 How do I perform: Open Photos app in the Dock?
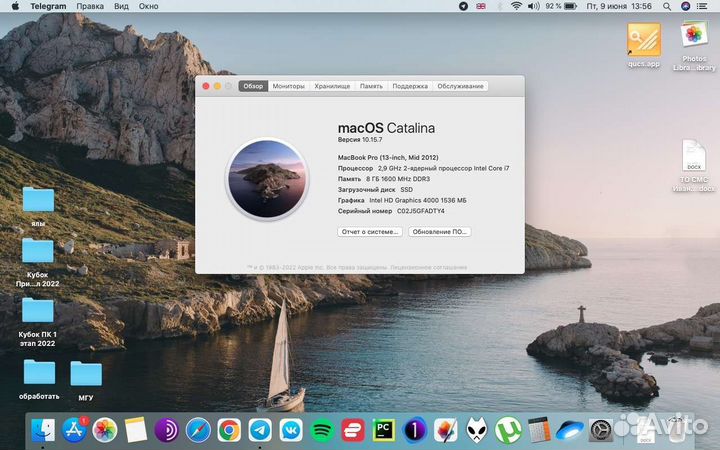point(105,430)
